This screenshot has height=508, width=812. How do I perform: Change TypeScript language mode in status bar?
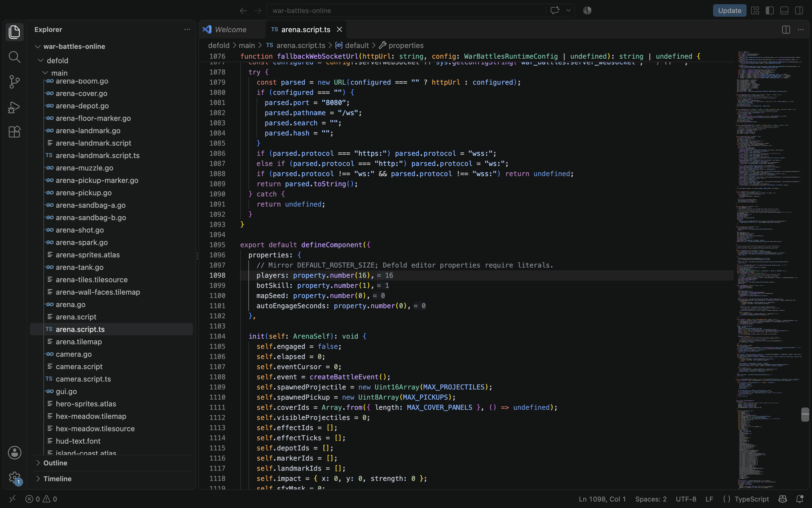pos(752,499)
